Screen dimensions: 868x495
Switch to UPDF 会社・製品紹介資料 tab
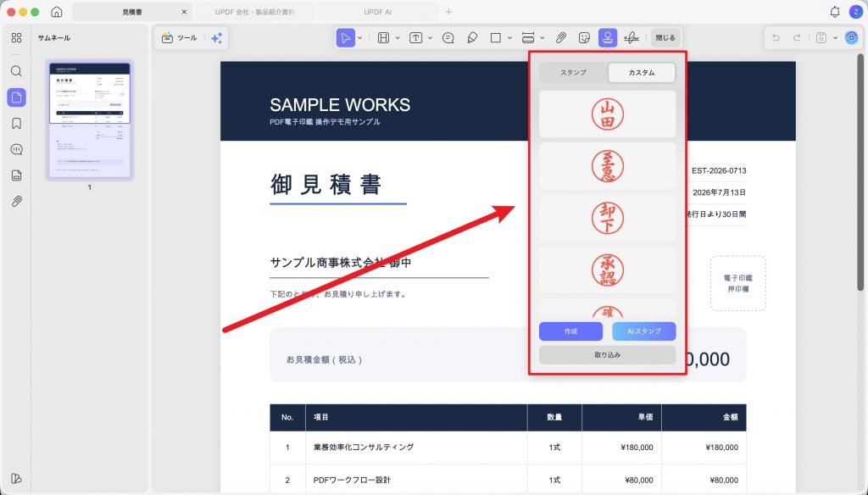coord(254,12)
